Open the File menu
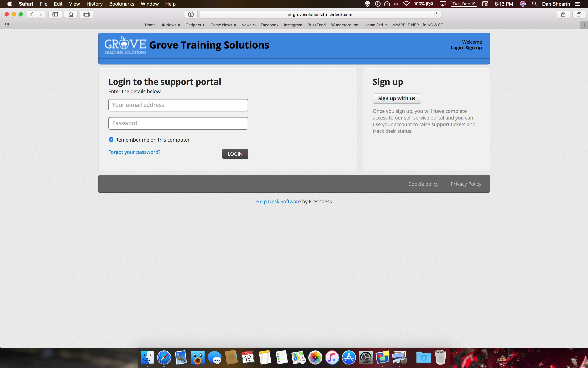588x368 pixels. click(44, 4)
